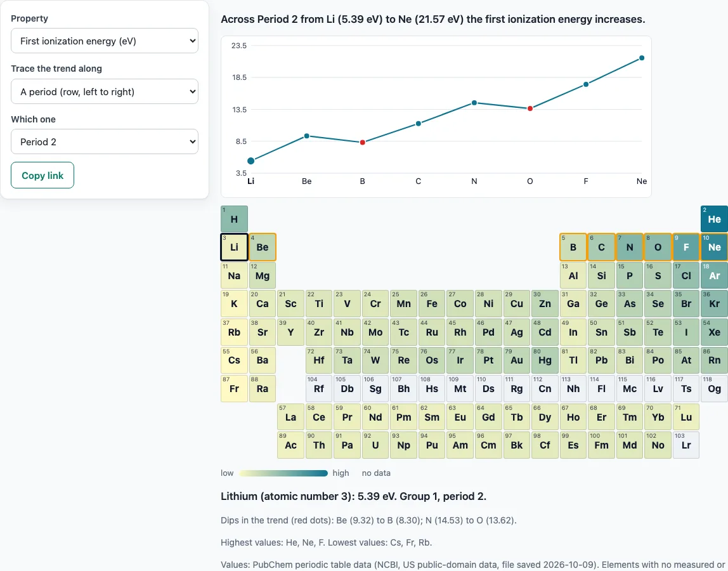This screenshot has width=728, height=571.
Task: Select the Xenon (Xe) element cell
Action: 714,332
